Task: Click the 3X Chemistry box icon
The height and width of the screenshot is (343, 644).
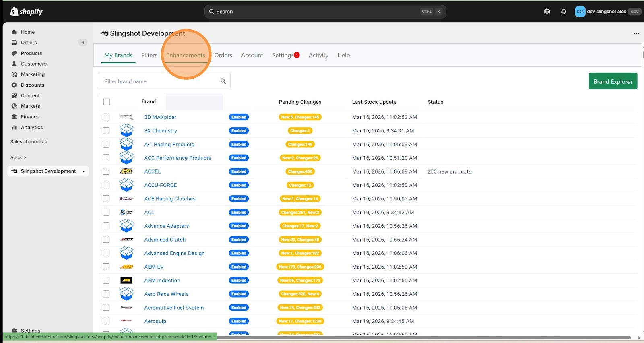Action: click(126, 130)
